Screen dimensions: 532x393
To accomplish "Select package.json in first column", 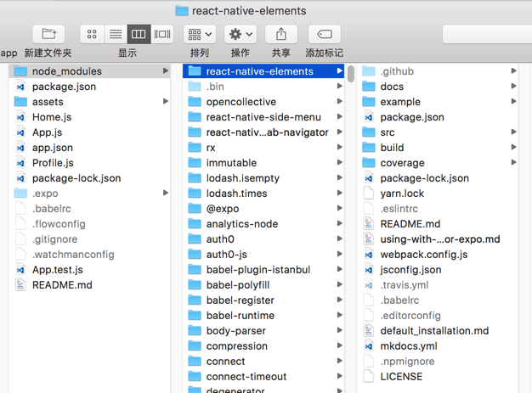I will click(x=89, y=87).
